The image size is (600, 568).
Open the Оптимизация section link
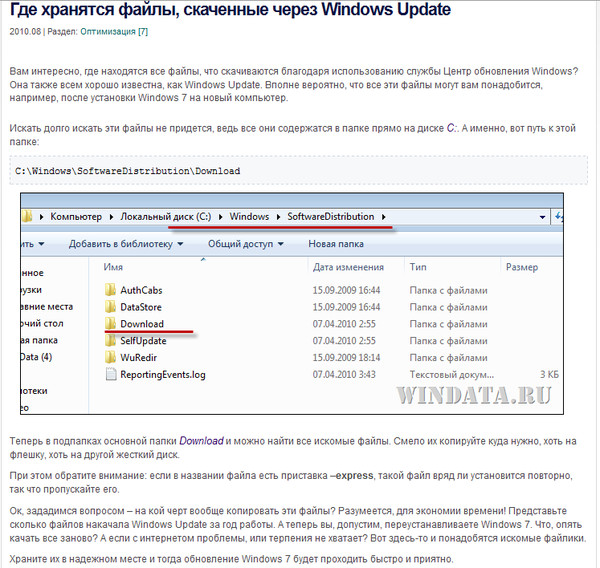coord(114,31)
